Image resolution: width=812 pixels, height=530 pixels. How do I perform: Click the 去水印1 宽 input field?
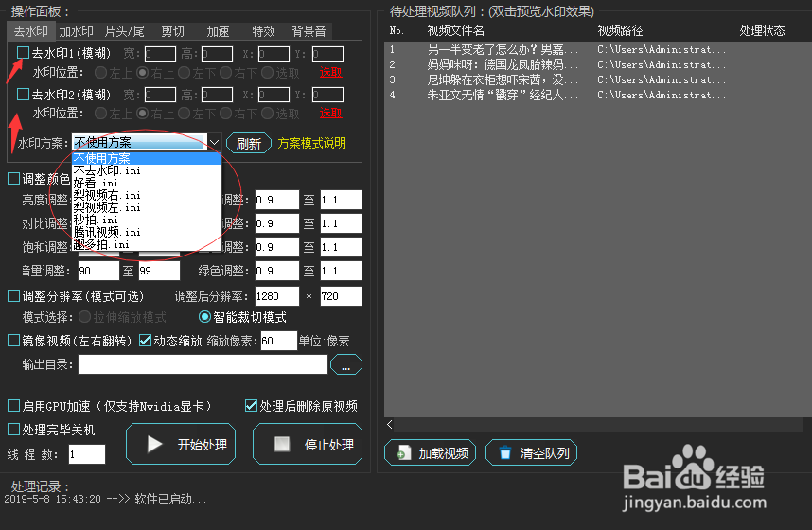tap(160, 53)
